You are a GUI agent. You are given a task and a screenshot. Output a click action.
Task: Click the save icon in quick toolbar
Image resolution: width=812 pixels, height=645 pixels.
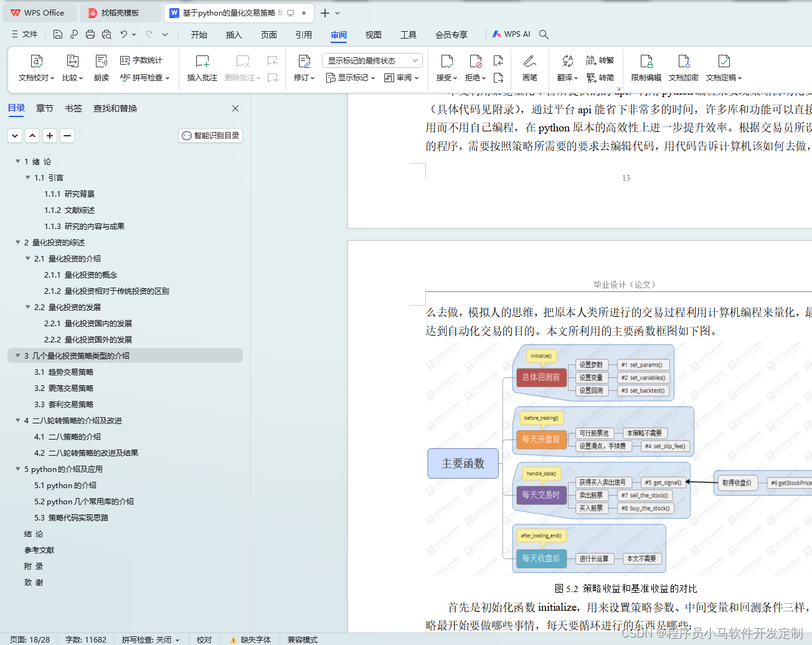[58, 34]
